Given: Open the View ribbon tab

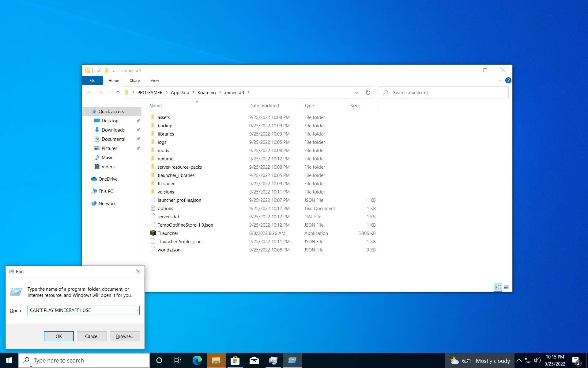Looking at the screenshot, I should [x=155, y=80].
